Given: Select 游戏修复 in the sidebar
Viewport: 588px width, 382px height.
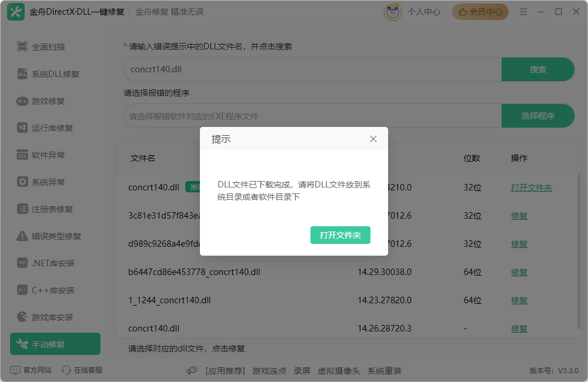Looking at the screenshot, I should coord(41,101).
